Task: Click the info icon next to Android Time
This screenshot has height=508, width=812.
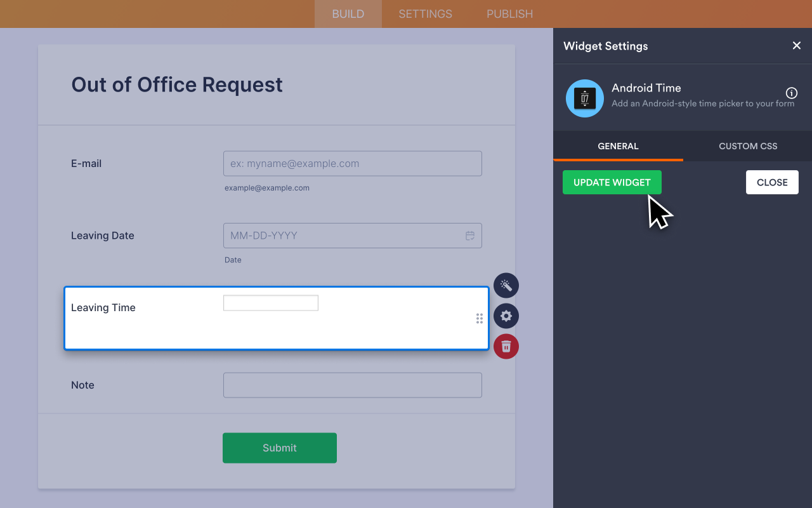Action: coord(792,93)
